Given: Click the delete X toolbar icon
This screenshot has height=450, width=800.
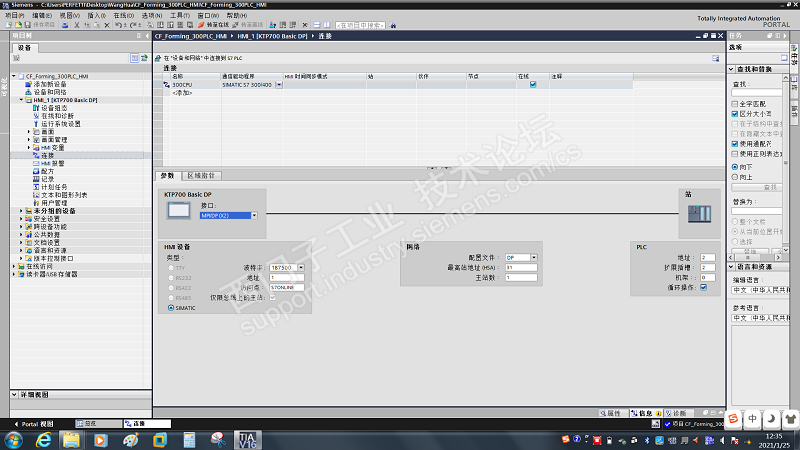Looking at the screenshot, I should (x=107, y=24).
